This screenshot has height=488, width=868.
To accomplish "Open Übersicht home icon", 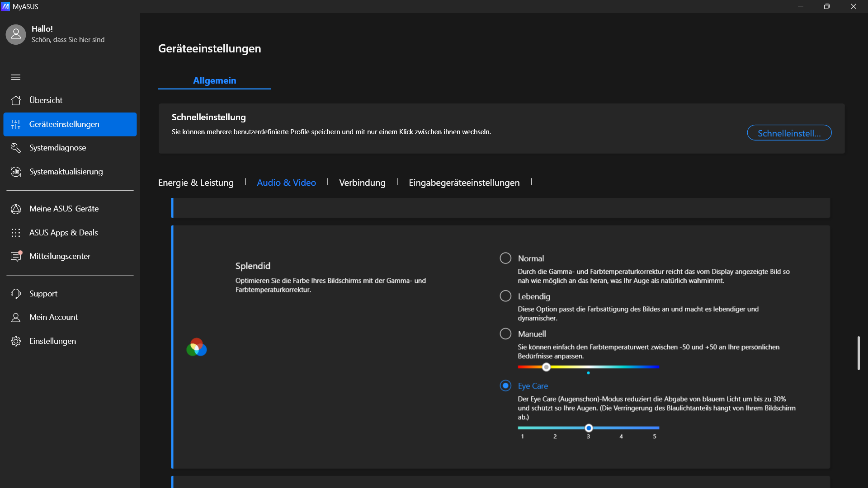I will pos(16,100).
